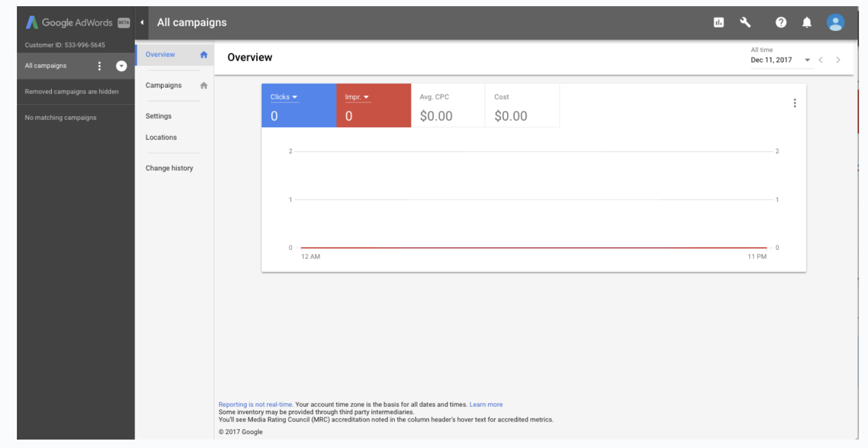
Task: Open the chart card's three-dot options menu
Action: pos(794,103)
